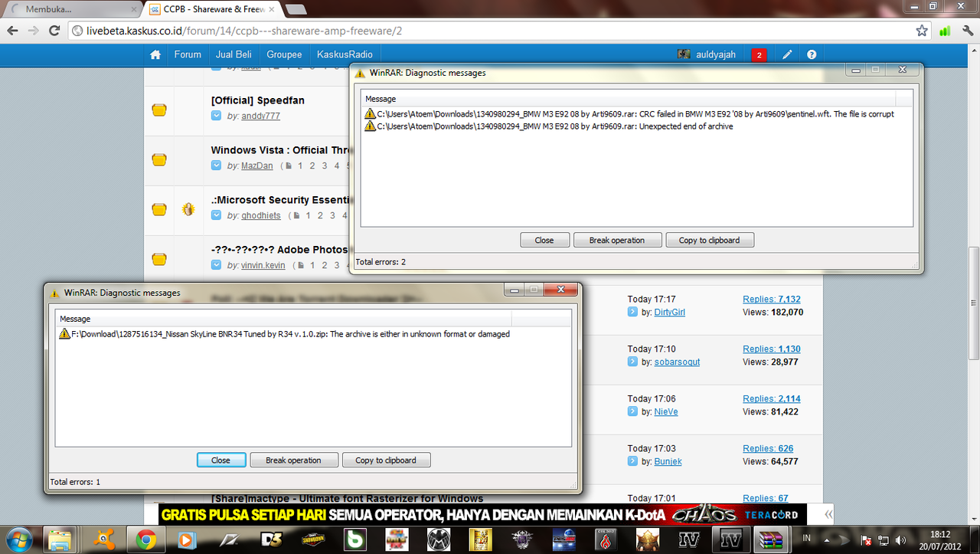
Task: Go to last post by NieVe arrow
Action: tap(632, 411)
